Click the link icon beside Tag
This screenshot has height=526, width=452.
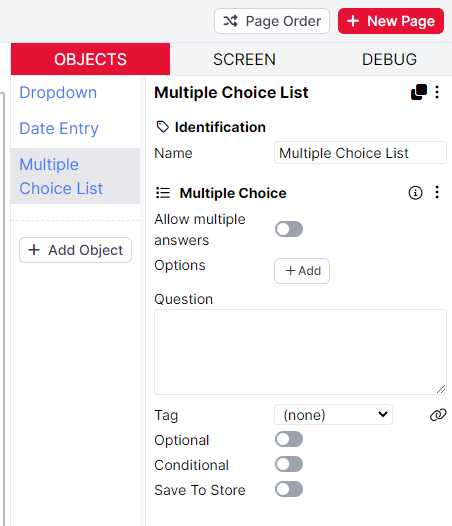[x=438, y=415]
